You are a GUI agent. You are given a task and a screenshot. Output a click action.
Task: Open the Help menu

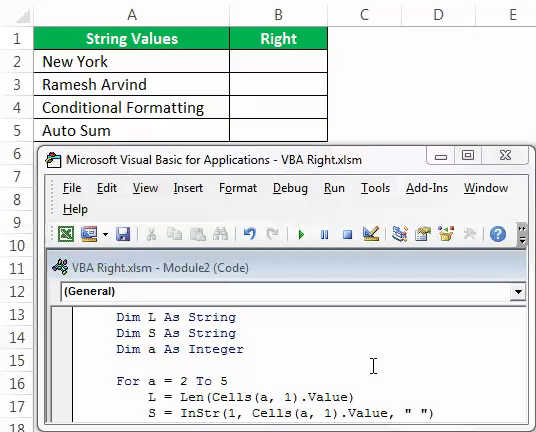coord(75,209)
